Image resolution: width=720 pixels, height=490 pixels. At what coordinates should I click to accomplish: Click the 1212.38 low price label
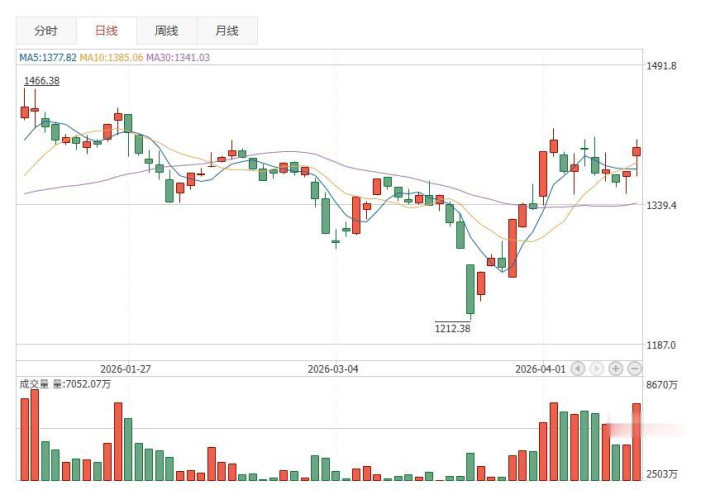[452, 328]
